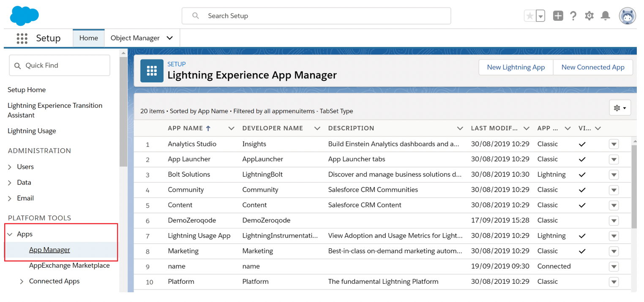Click 'Salesforce CRM Communities' description
This screenshot has height=302, width=644.
coord(373,190)
